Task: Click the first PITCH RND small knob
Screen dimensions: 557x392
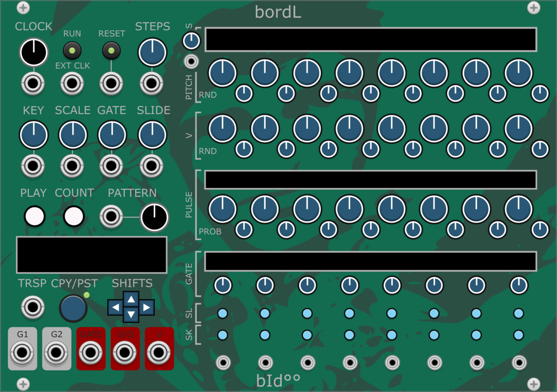Action: pyautogui.click(x=244, y=93)
